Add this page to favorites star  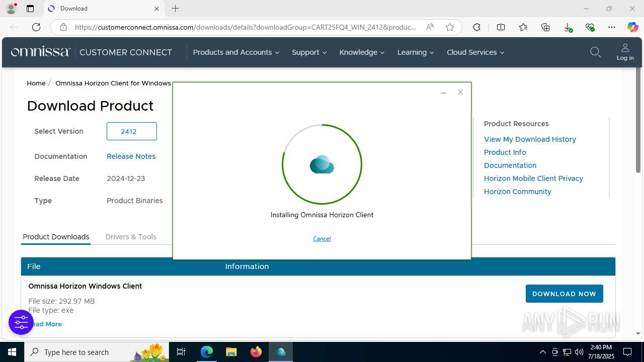pos(450,27)
